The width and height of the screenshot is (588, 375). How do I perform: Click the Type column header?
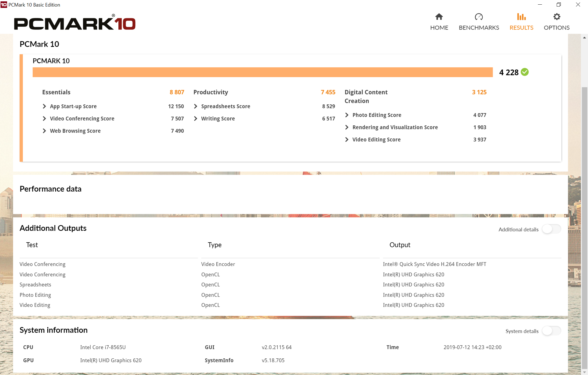point(215,245)
